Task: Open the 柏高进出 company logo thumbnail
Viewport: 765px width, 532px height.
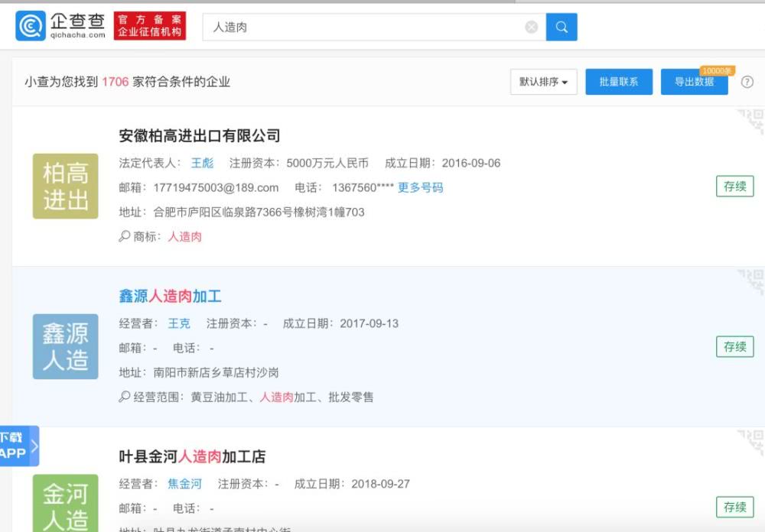Action: click(x=66, y=187)
